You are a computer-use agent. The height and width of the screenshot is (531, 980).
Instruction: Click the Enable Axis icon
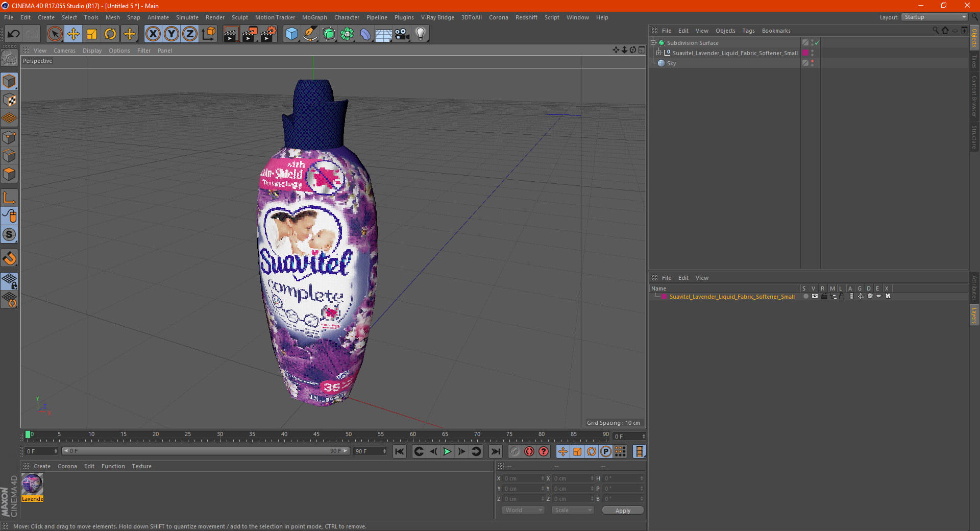[x=9, y=198]
